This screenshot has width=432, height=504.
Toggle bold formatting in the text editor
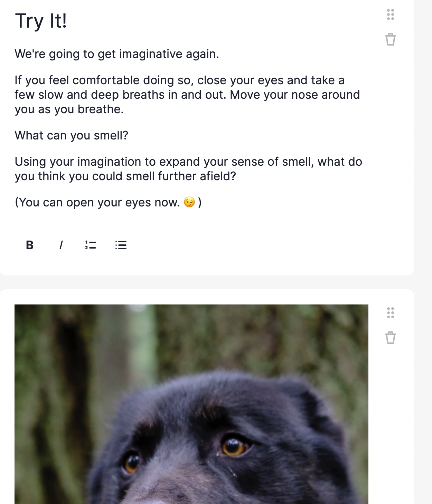(30, 245)
